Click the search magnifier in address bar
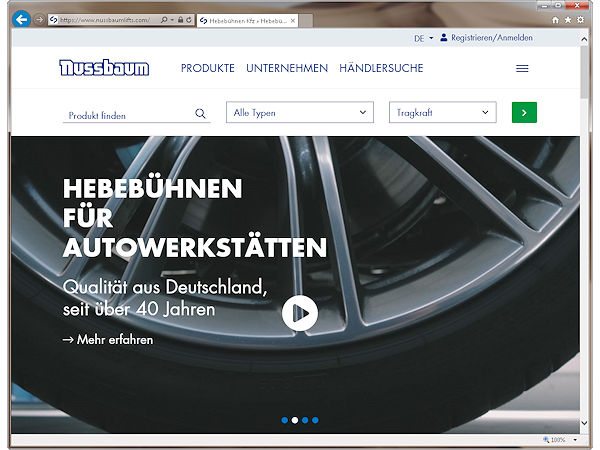Screen dimensions: 600x450 point(164,20)
